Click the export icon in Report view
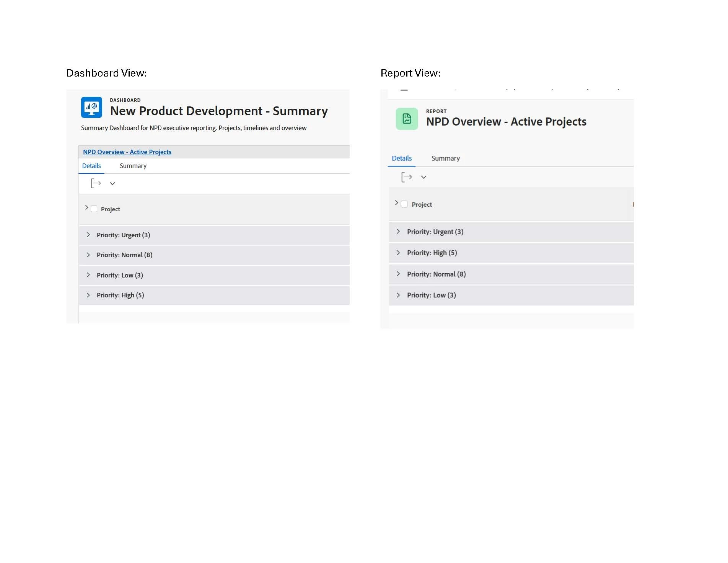 tap(406, 177)
